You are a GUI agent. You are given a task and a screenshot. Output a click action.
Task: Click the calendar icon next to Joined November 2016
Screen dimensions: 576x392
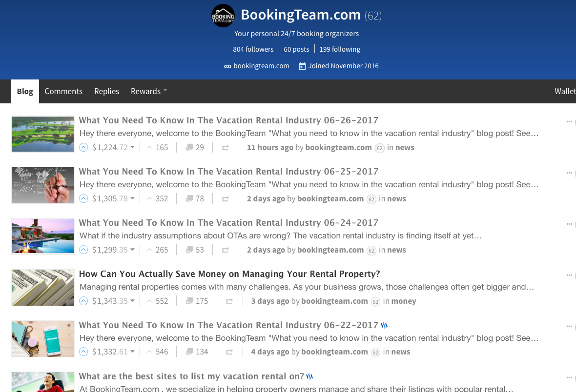(302, 66)
